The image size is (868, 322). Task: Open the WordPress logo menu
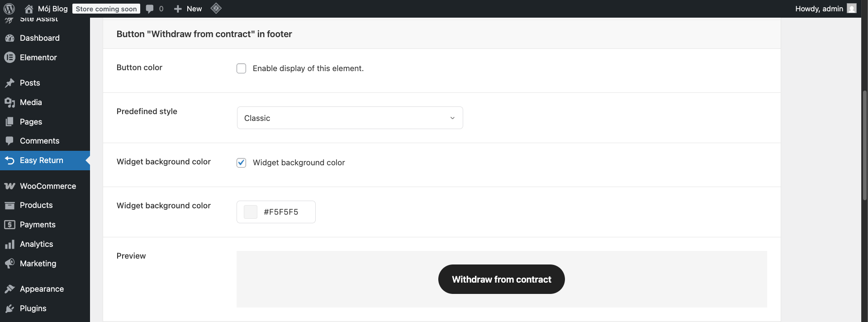(x=9, y=9)
